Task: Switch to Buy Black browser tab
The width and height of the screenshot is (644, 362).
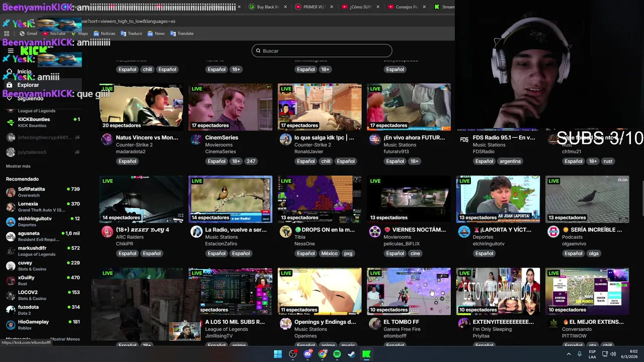Action: point(268,7)
